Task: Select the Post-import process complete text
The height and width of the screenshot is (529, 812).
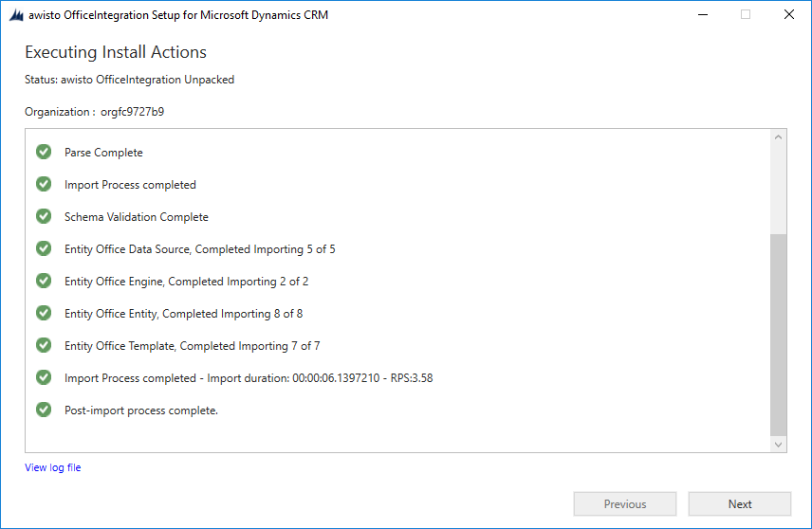Action: (x=140, y=410)
